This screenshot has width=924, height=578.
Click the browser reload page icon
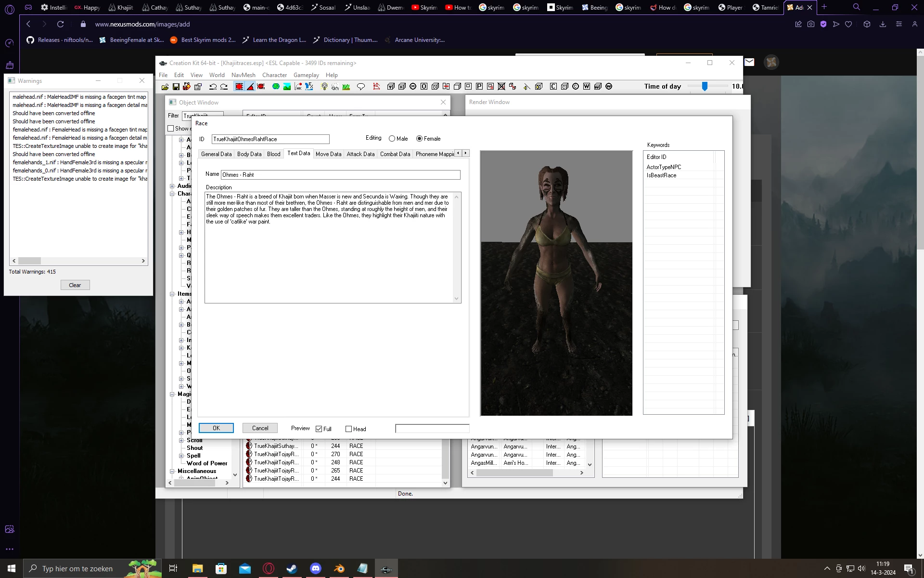pos(60,24)
